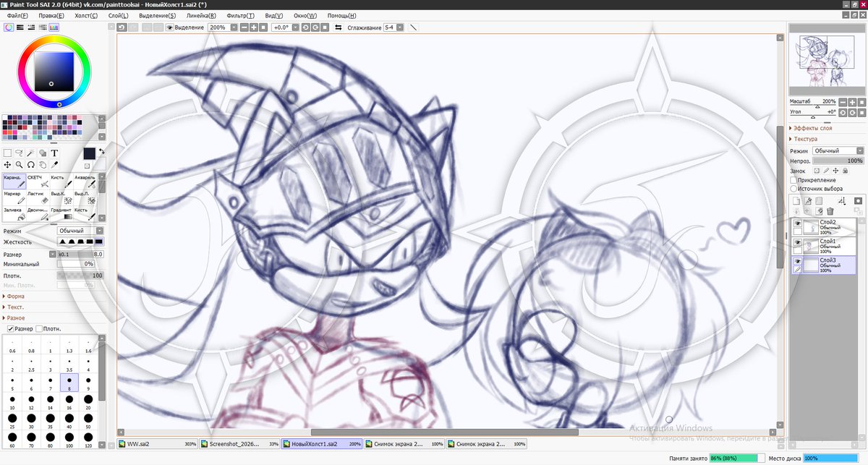
Task: Select layer Слой1 in layer list
Action: (x=824, y=246)
